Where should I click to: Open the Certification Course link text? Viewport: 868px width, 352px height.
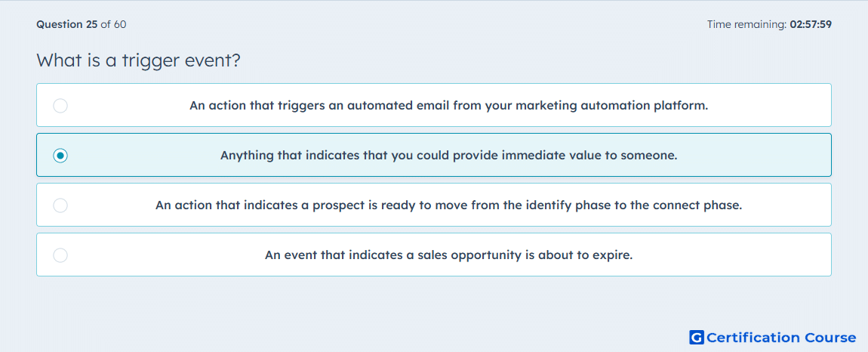tap(781, 337)
